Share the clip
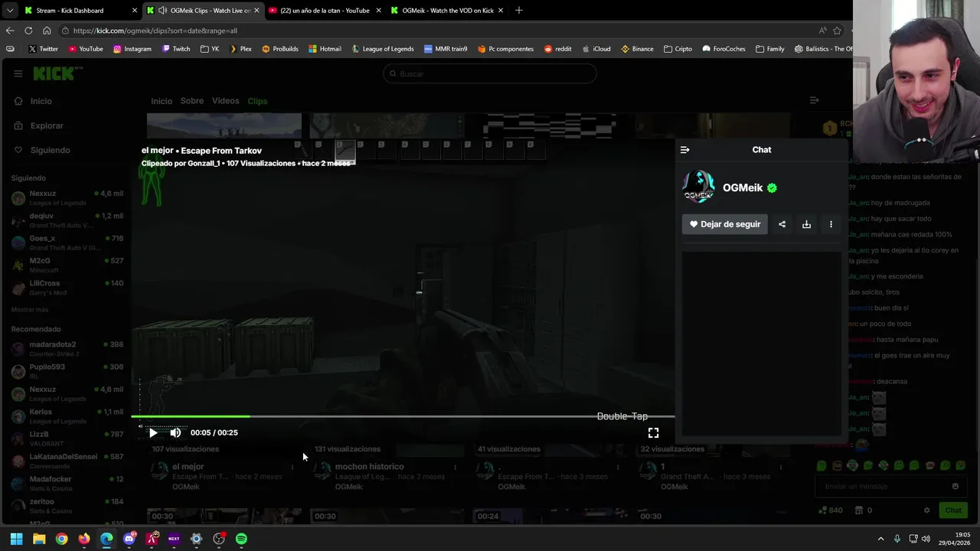Viewport: 980px width, 551px height. tap(782, 224)
